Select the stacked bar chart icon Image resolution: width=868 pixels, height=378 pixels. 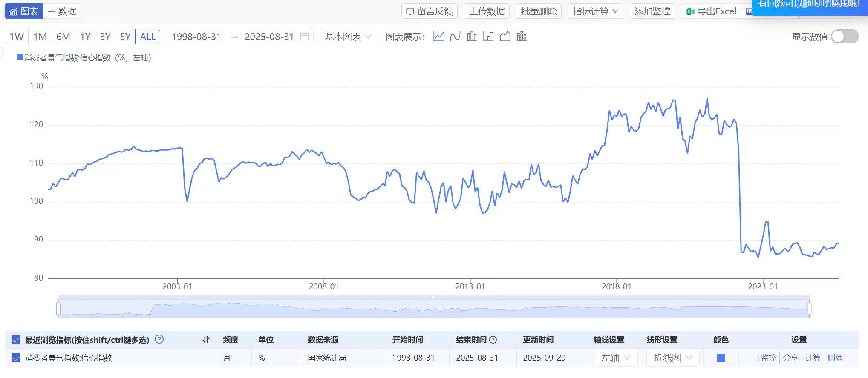pos(522,37)
